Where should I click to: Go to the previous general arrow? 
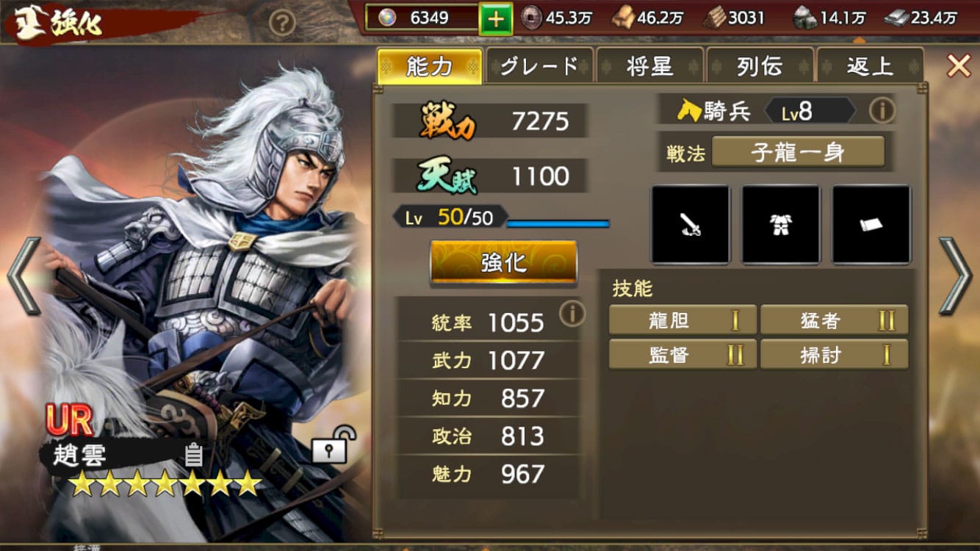pyautogui.click(x=23, y=275)
